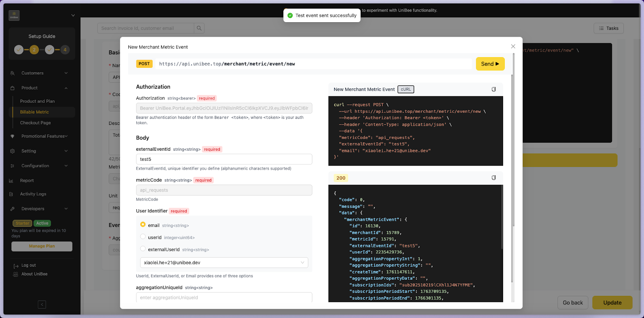Viewport: 644px width, 318px height.
Task: Open the email dropdown xiaolei.he+21@unibee.dev
Action: click(224, 262)
